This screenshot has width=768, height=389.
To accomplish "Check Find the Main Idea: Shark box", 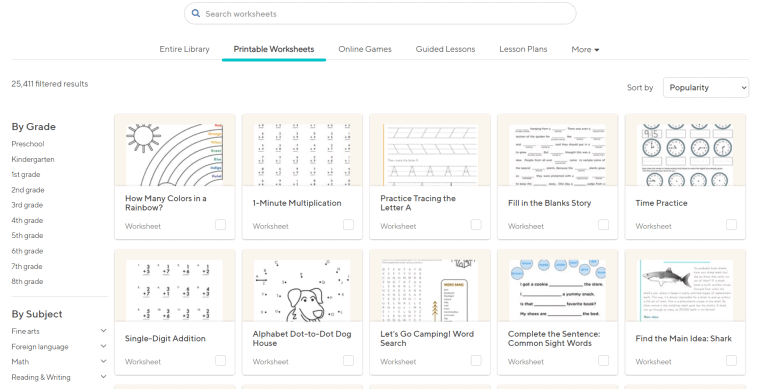I will (x=731, y=361).
